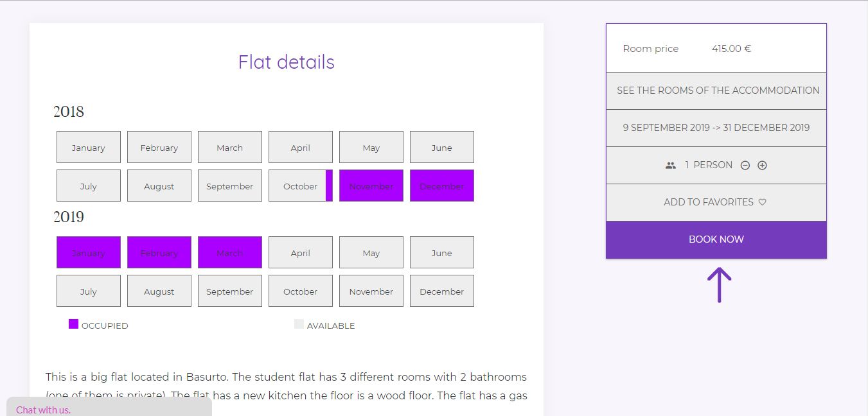Click the heart icon in Add to Favorites
The height and width of the screenshot is (416, 868).
click(763, 202)
